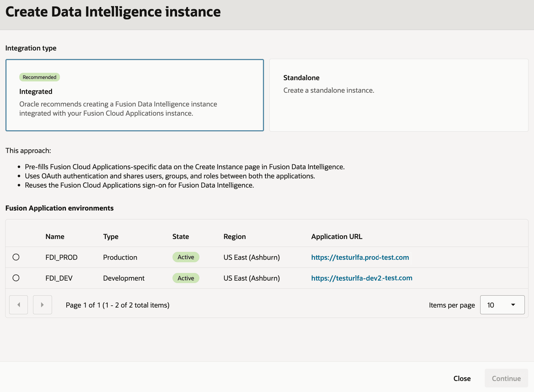The width and height of the screenshot is (534, 392).
Task: Click the Recommended badge
Action: pyautogui.click(x=39, y=77)
